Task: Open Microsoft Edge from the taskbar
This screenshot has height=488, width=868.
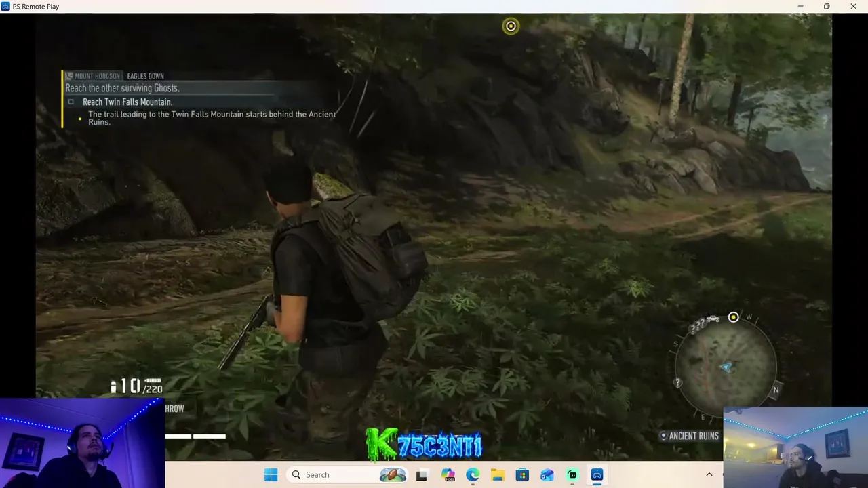Action: (473, 474)
